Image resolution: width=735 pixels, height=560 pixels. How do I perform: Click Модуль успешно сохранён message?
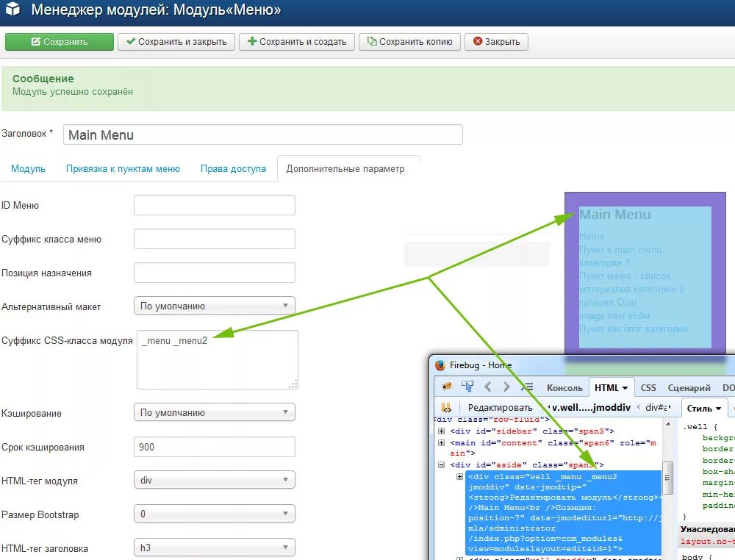tap(73, 92)
